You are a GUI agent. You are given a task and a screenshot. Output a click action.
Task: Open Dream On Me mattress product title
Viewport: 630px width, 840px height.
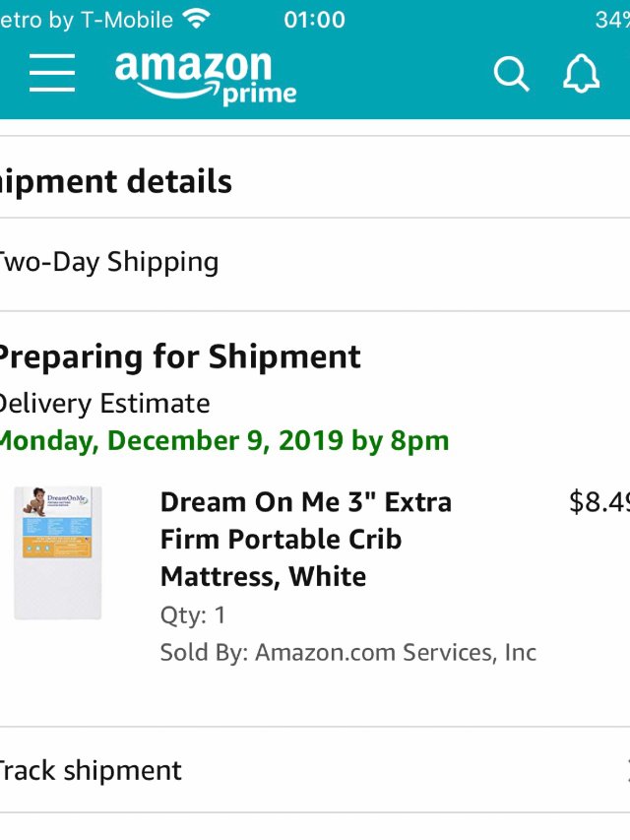click(305, 539)
